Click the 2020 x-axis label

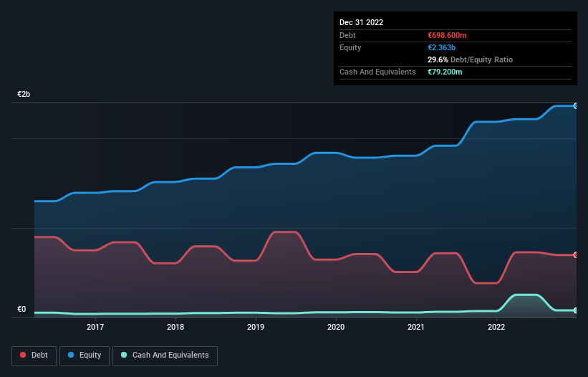pos(336,327)
